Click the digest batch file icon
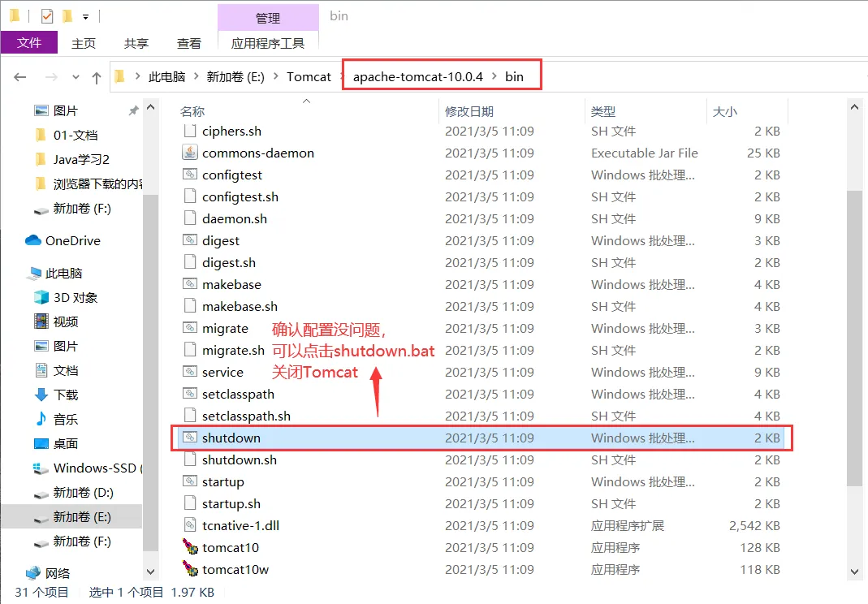Screen dimensions: 868x604 click(190, 240)
